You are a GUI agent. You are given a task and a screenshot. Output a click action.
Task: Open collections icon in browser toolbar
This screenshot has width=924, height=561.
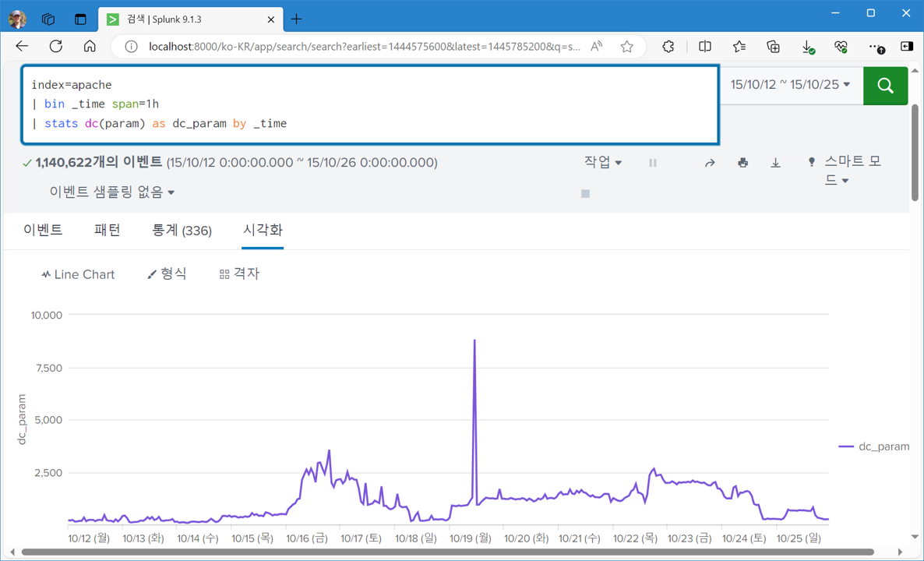[x=773, y=47]
